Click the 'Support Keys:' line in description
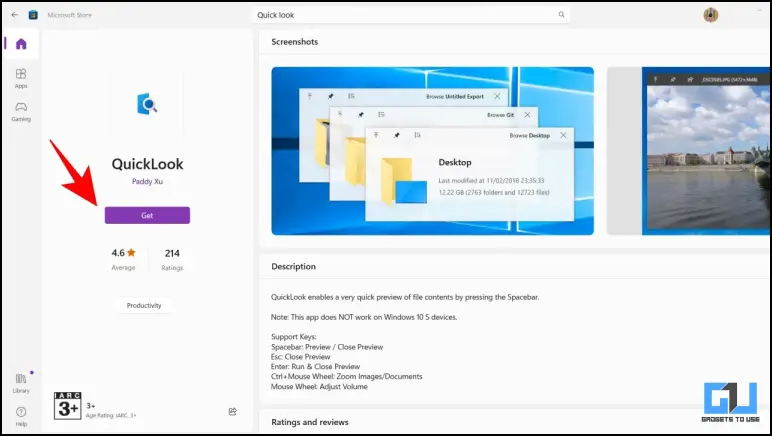Screen dimensions: 772x436 click(x=293, y=337)
